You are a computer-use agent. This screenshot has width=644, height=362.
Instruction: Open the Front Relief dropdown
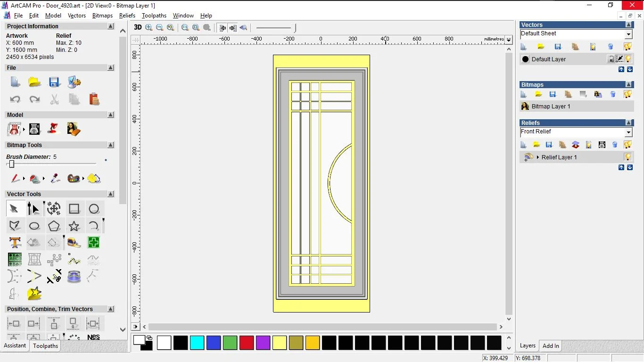pos(628,132)
